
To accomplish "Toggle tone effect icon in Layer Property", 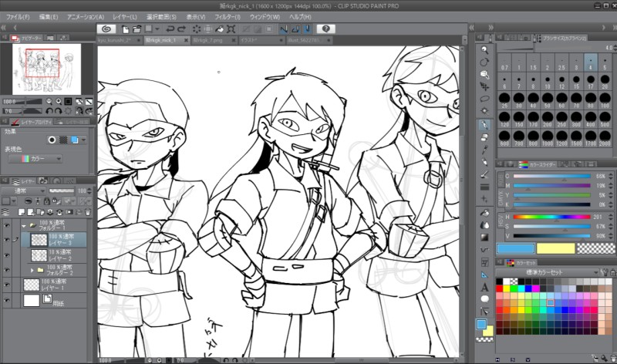I will (x=63, y=140).
